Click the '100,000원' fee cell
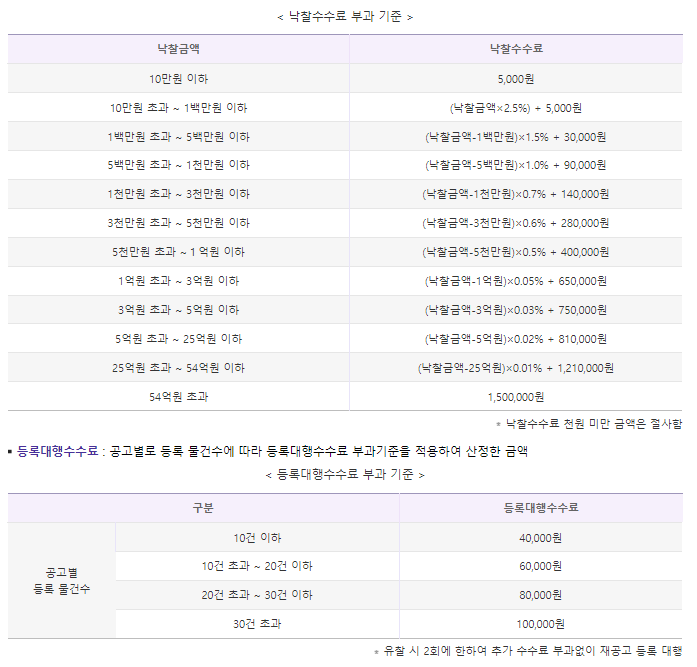This screenshot has height=667, width=697. (x=541, y=624)
